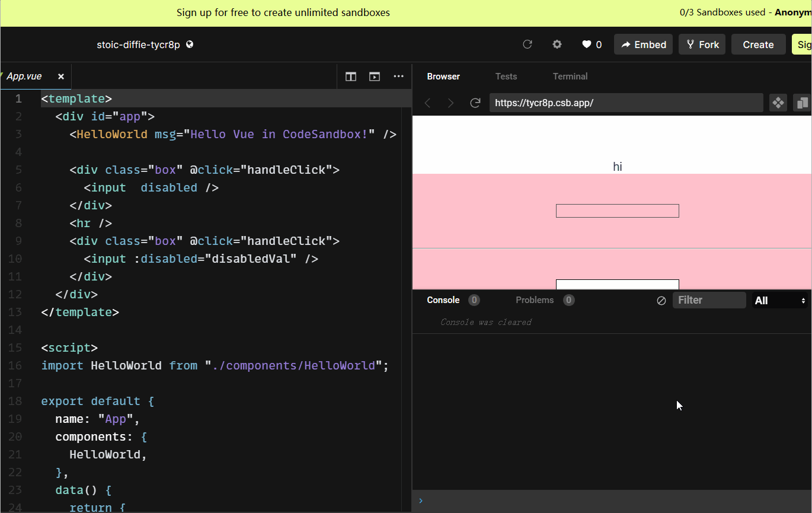Open the Terminal tab
Screen dimensions: 812x513
(570, 77)
